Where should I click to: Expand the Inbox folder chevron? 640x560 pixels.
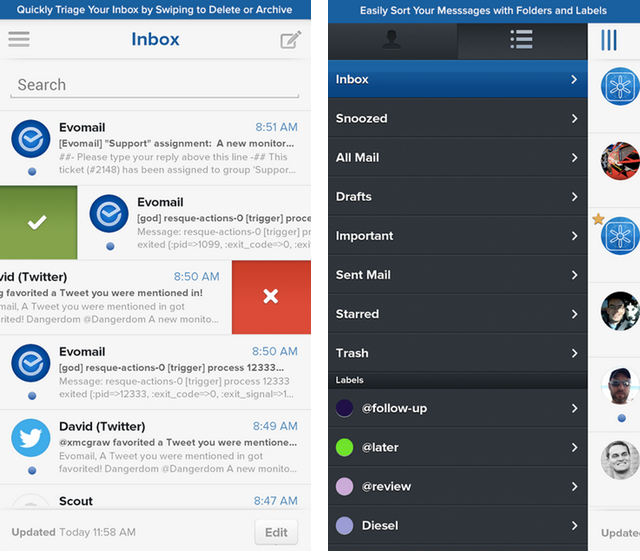(x=574, y=80)
